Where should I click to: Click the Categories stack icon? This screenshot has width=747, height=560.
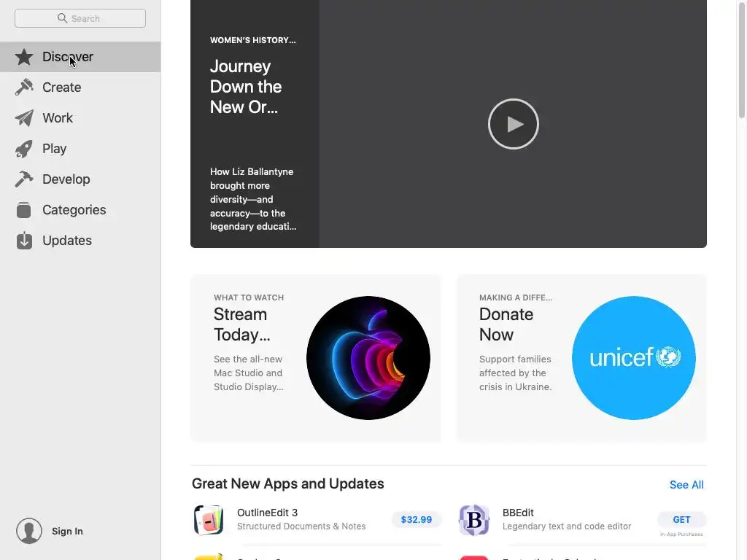tap(24, 209)
